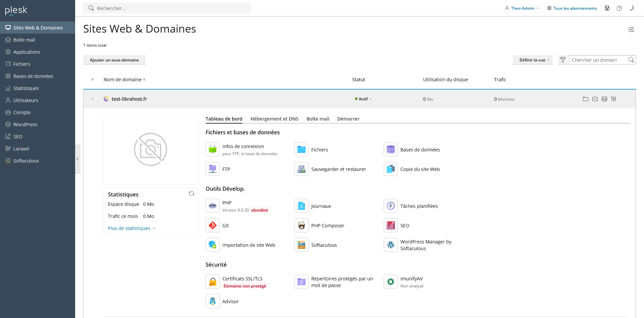Screen dimensions: 644x318
Task: Open the Définir la vue dropdown
Action: pos(533,60)
